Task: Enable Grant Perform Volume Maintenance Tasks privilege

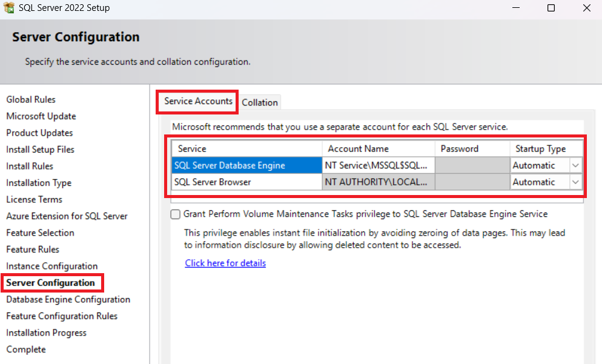Action: click(x=176, y=214)
